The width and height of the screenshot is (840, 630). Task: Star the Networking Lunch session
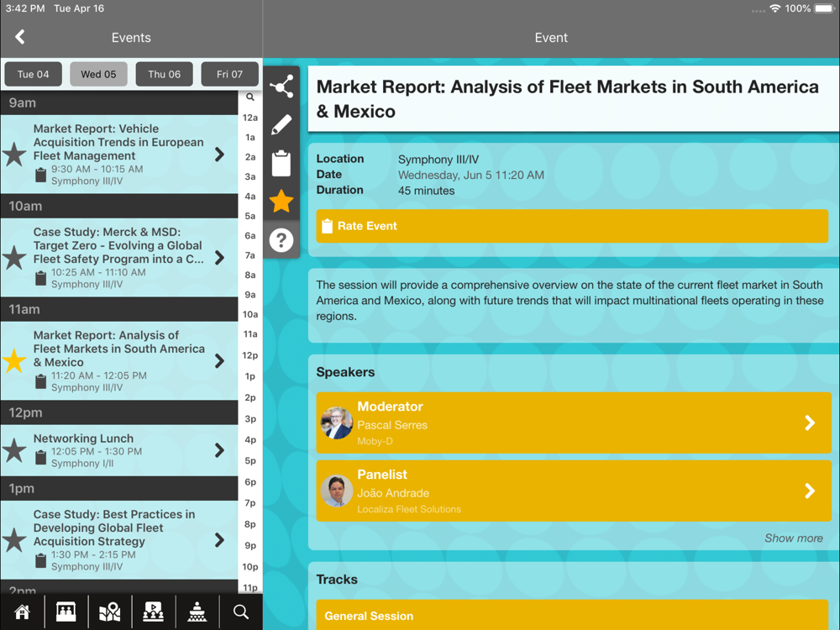click(x=14, y=451)
